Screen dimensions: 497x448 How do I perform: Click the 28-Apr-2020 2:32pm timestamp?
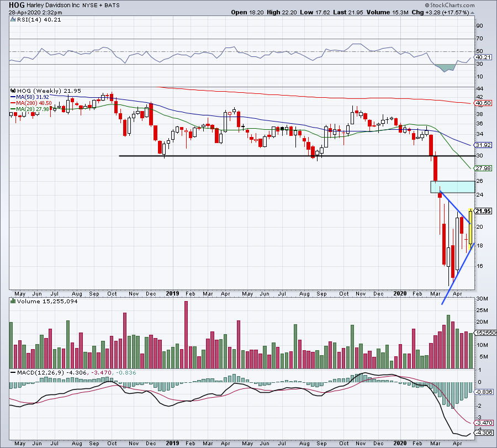pos(35,13)
